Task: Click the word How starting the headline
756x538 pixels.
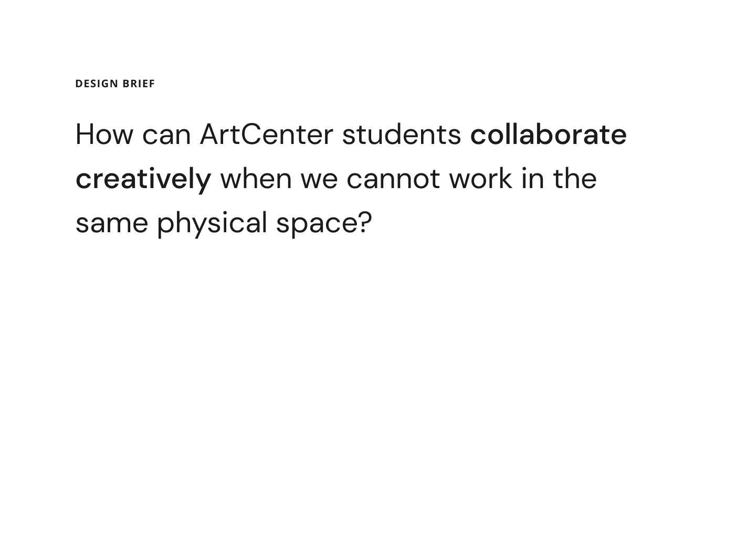Action: 104,134
